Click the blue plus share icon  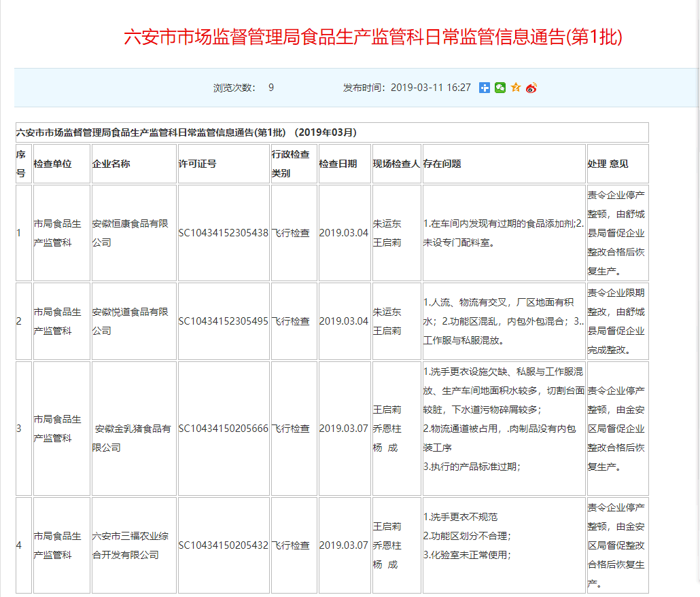(485, 88)
